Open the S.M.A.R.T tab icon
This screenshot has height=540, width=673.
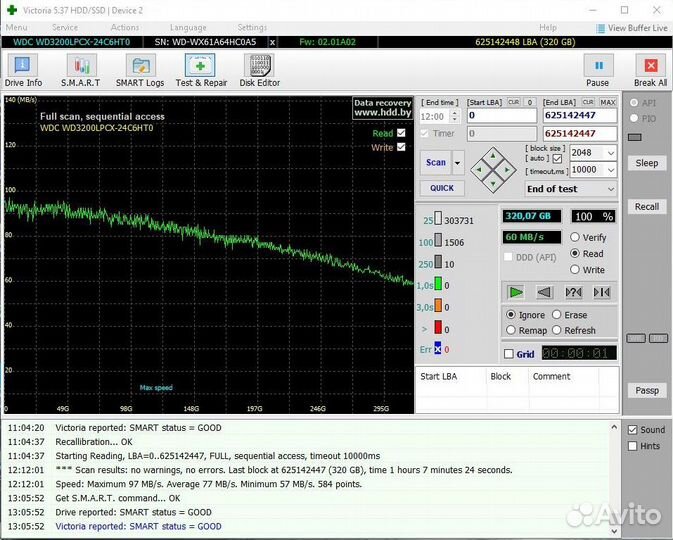[x=80, y=70]
